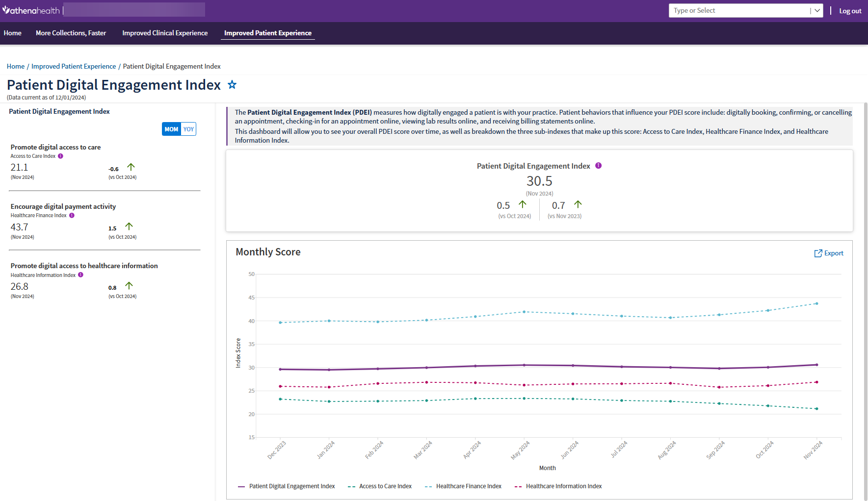Image resolution: width=868 pixels, height=501 pixels.
Task: Open the Healthcare Finance Index info tooltip
Action: tap(72, 215)
